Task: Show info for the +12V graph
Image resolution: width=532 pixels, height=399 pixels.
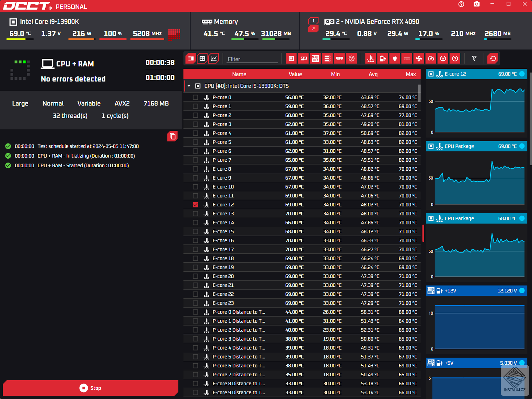Action: (x=522, y=290)
